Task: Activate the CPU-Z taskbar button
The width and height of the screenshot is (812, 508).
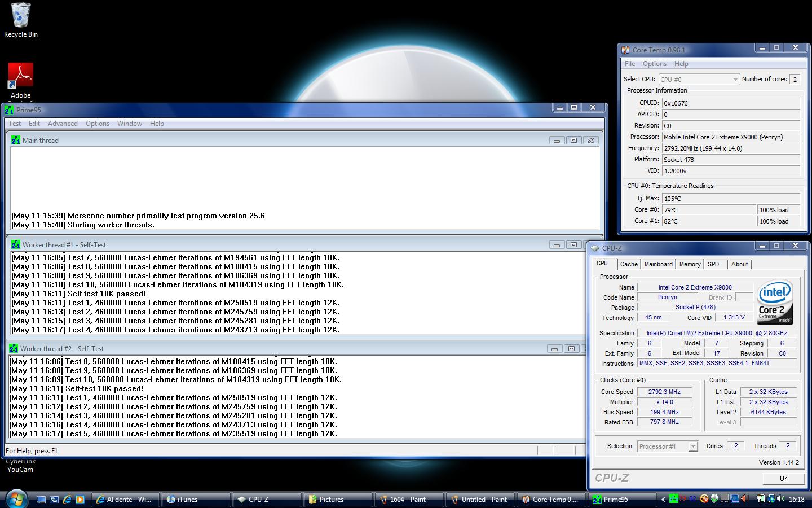Action: (267, 500)
